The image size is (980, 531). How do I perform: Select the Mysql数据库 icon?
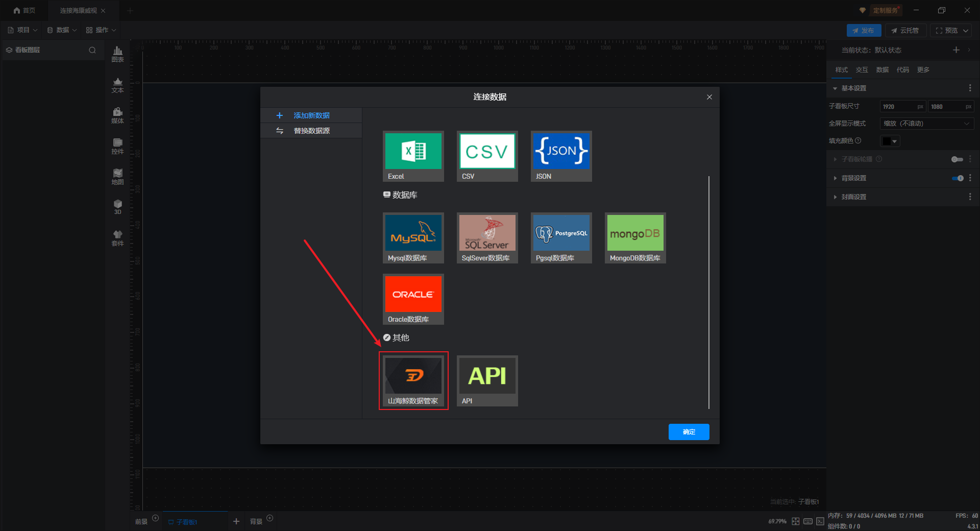tap(413, 237)
